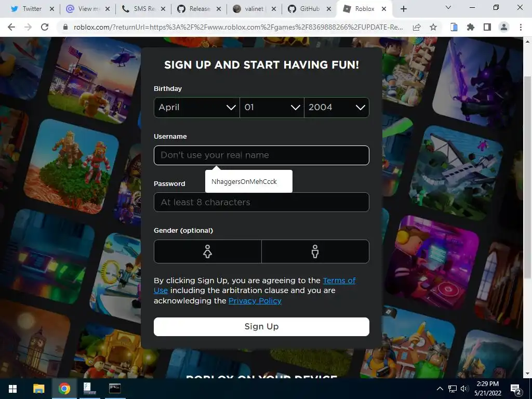
Task: Close the Roblox tab
Action: point(384,9)
